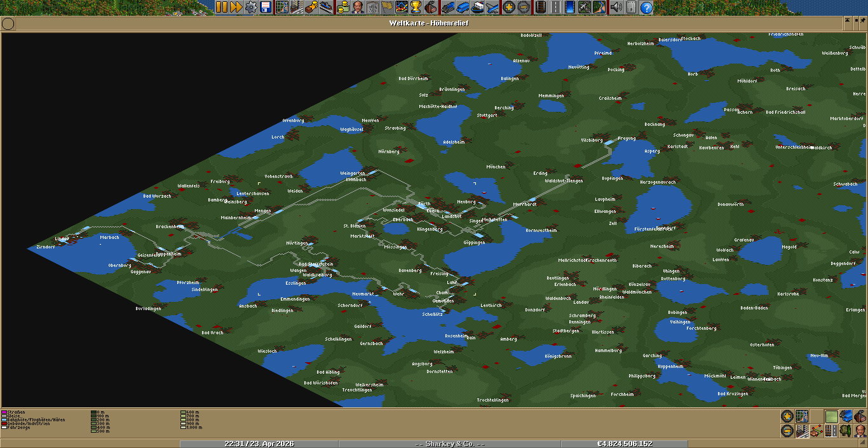868x448 pixels.
Task: Pause the game from the top toolbar
Action: (221, 7)
